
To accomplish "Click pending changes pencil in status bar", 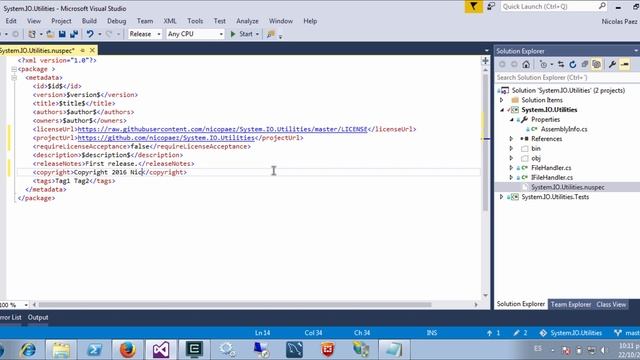I will [516, 333].
